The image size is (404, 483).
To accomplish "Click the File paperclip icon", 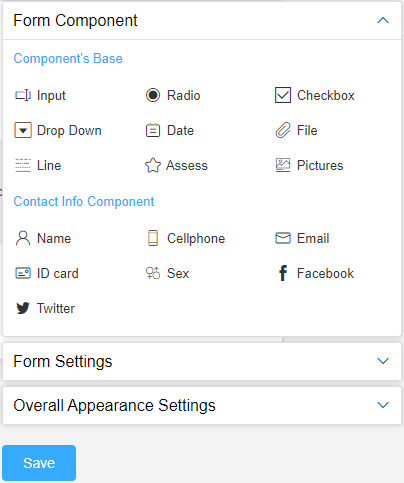I will tap(283, 130).
